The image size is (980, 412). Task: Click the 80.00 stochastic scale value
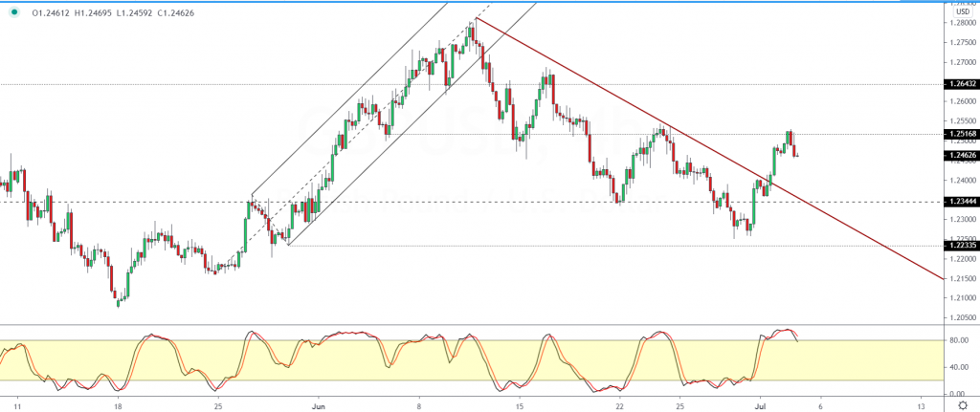957,341
